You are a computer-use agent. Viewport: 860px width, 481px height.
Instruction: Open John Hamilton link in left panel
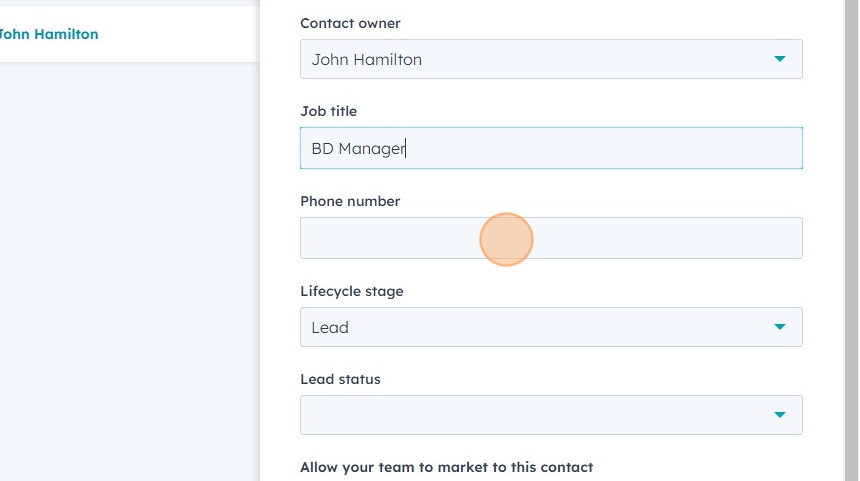tap(48, 34)
